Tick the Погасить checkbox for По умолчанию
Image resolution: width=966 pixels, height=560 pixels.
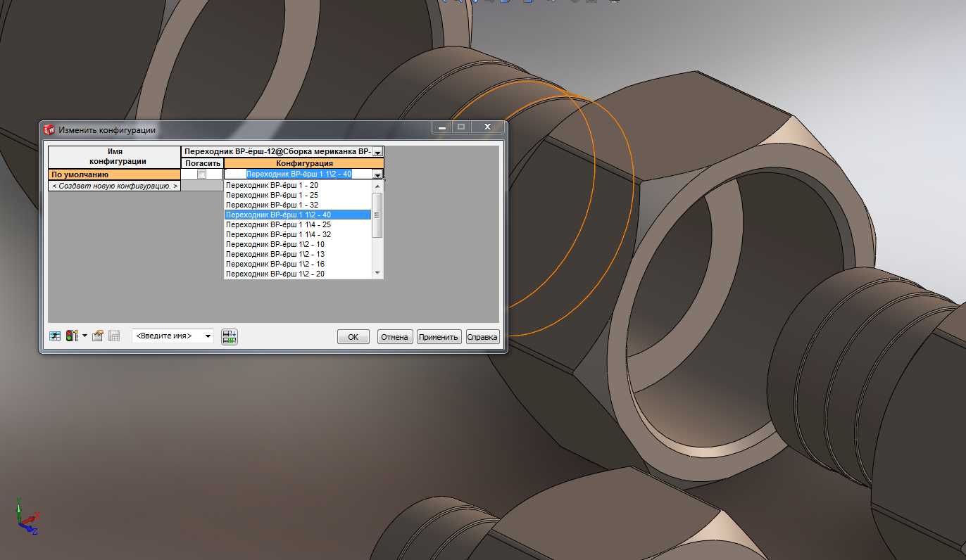tap(202, 174)
